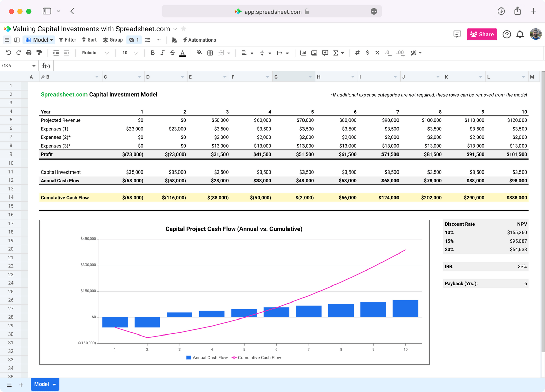The width and height of the screenshot is (545, 392).
Task: Insert a comment using the comment icon
Action: tap(325, 53)
